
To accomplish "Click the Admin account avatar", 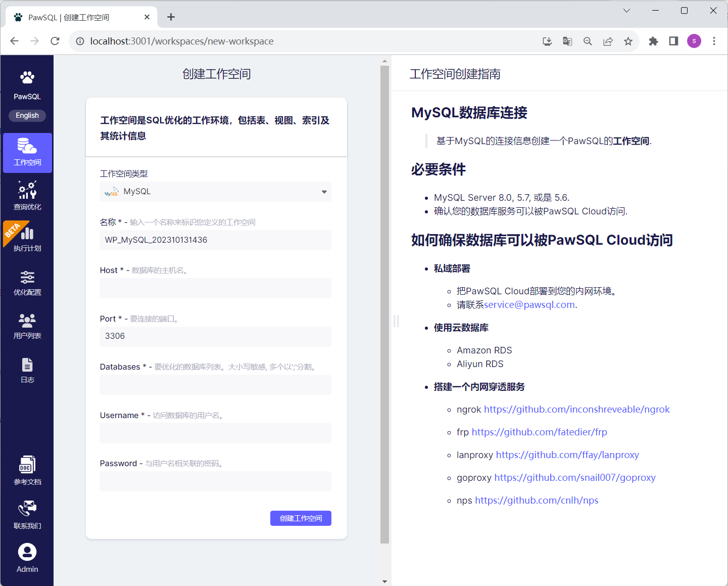I will [x=27, y=552].
